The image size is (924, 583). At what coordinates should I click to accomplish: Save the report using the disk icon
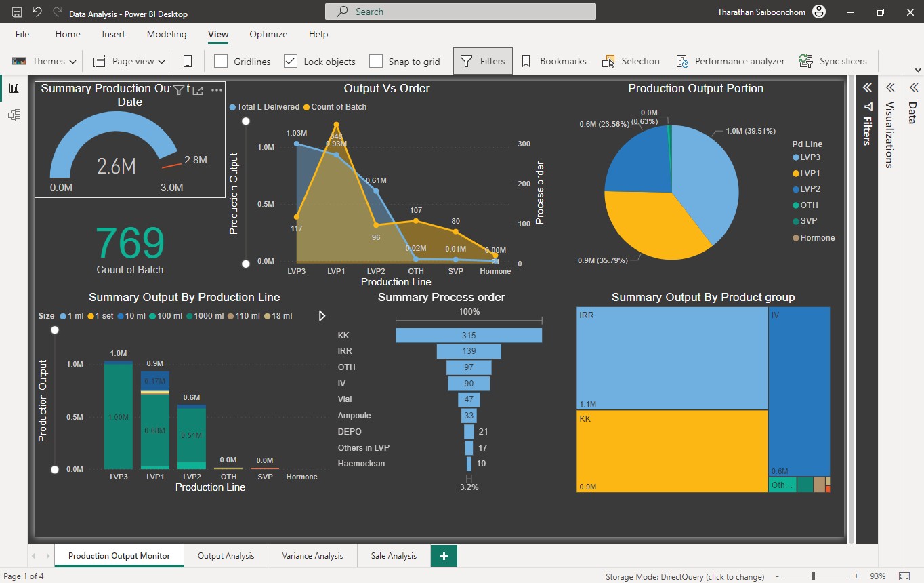pyautogui.click(x=17, y=12)
